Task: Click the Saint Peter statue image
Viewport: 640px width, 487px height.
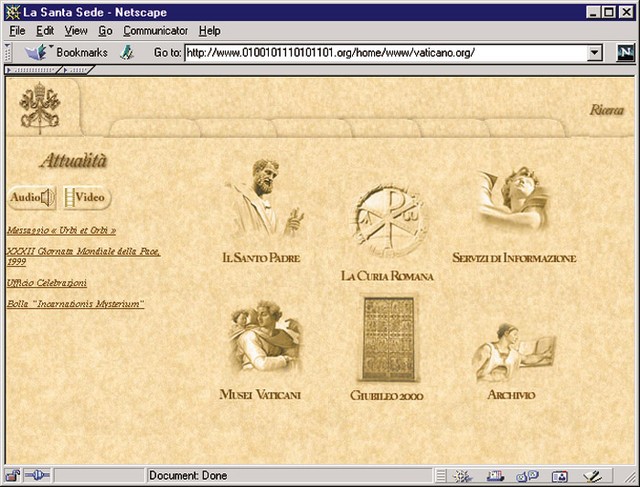Action: [x=266, y=198]
